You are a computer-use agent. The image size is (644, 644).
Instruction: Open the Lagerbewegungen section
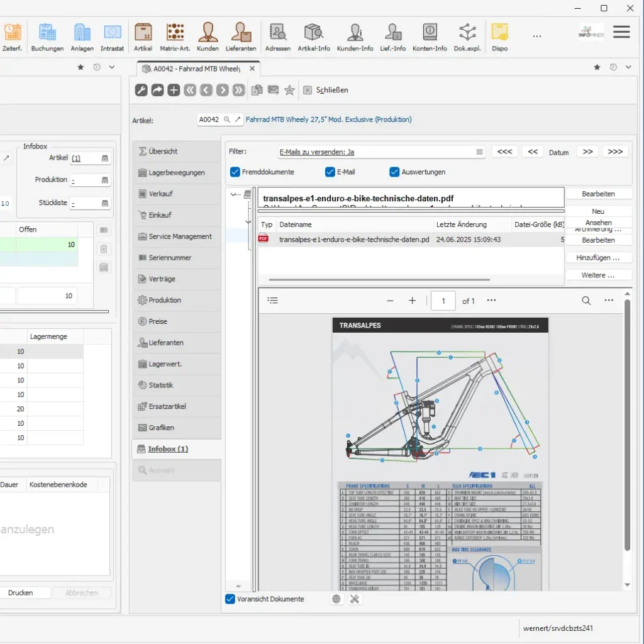177,172
